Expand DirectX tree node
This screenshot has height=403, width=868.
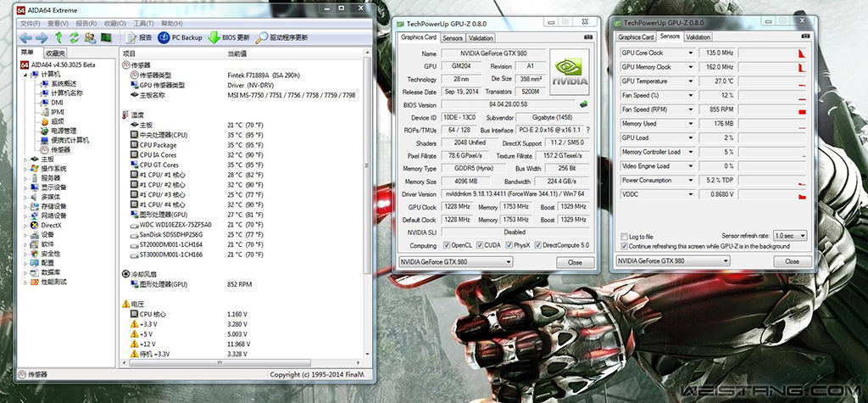point(25,225)
